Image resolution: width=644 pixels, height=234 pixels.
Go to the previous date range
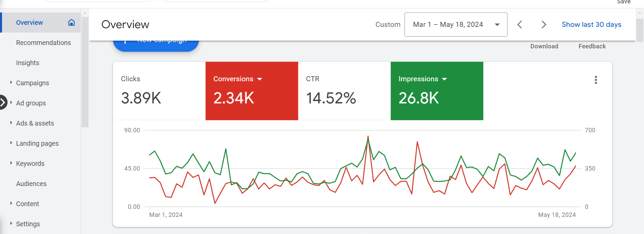(x=520, y=25)
